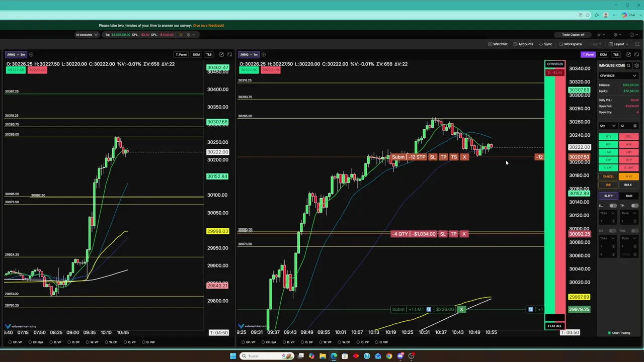Close the -4 QTY position with X
Viewport: 644px width, 362px height.
464,234
